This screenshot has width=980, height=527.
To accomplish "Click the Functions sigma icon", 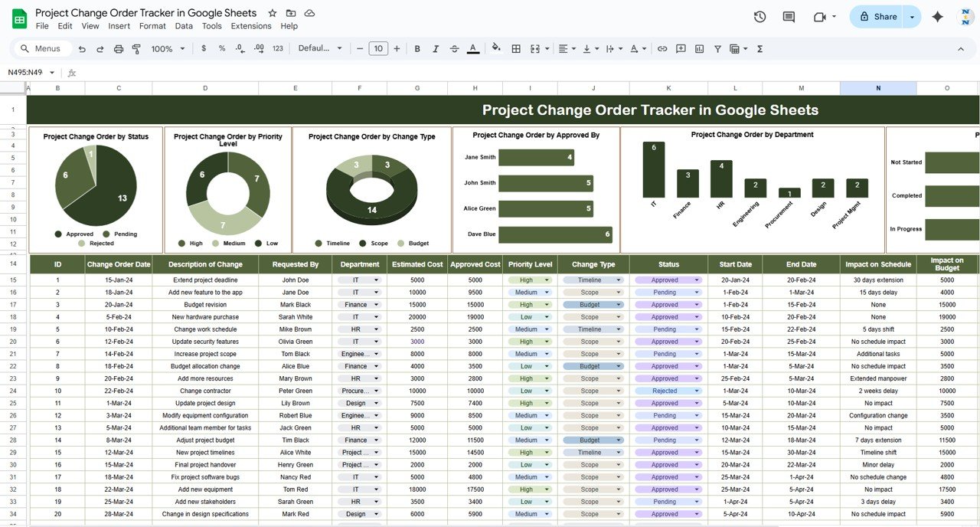I will coord(759,48).
